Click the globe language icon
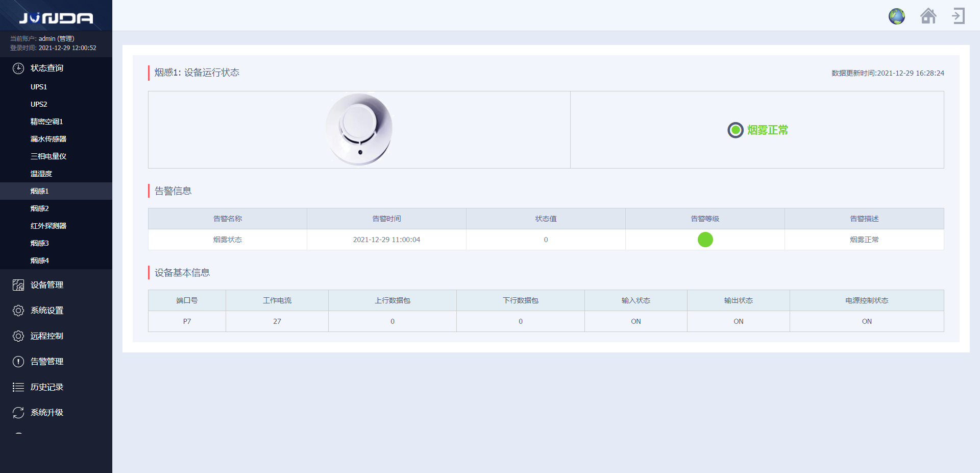The height and width of the screenshot is (473, 980). click(896, 16)
